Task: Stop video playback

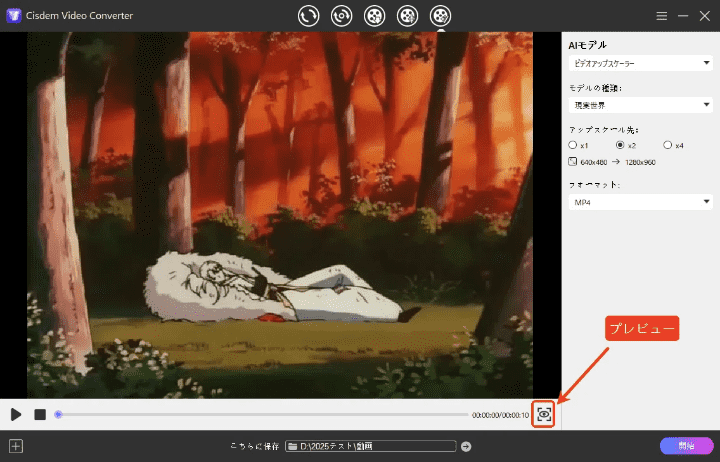Action: [x=40, y=414]
